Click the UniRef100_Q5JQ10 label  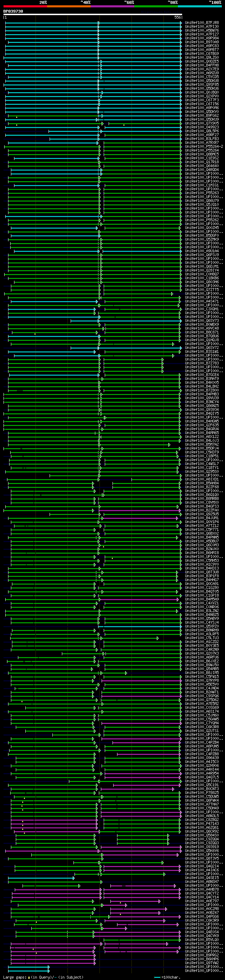click(202, 205)
